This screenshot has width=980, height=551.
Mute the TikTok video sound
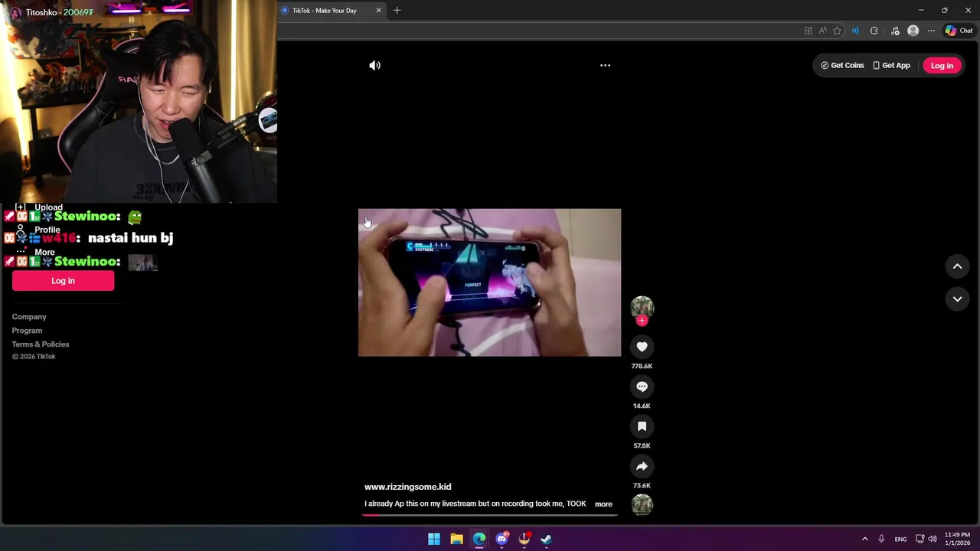(374, 65)
